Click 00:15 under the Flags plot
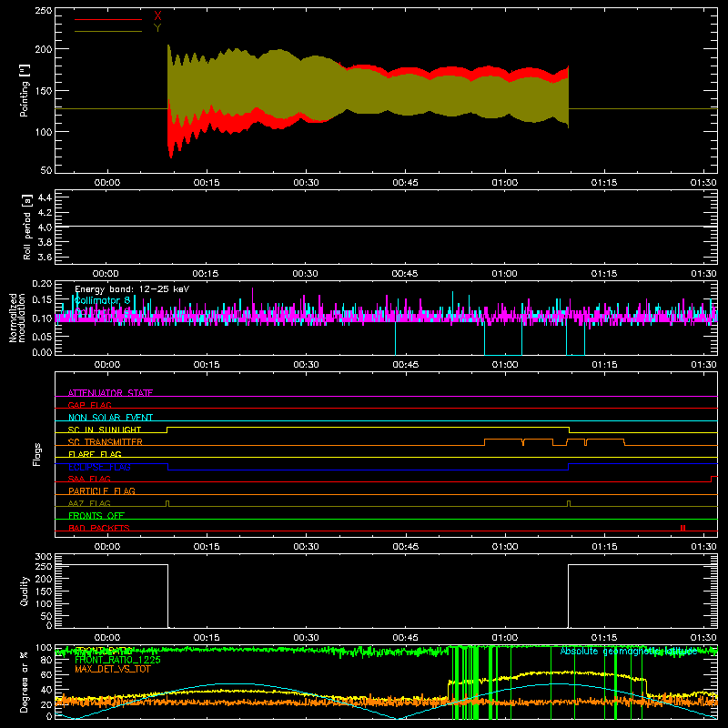 point(207,547)
